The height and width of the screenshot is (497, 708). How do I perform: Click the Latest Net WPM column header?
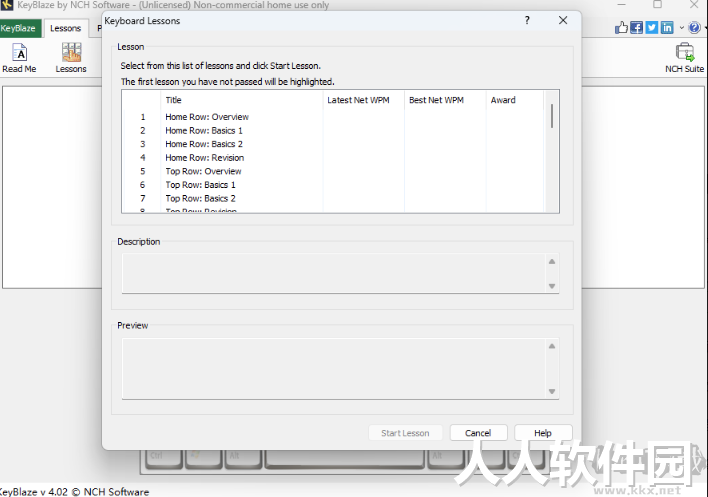[363, 100]
